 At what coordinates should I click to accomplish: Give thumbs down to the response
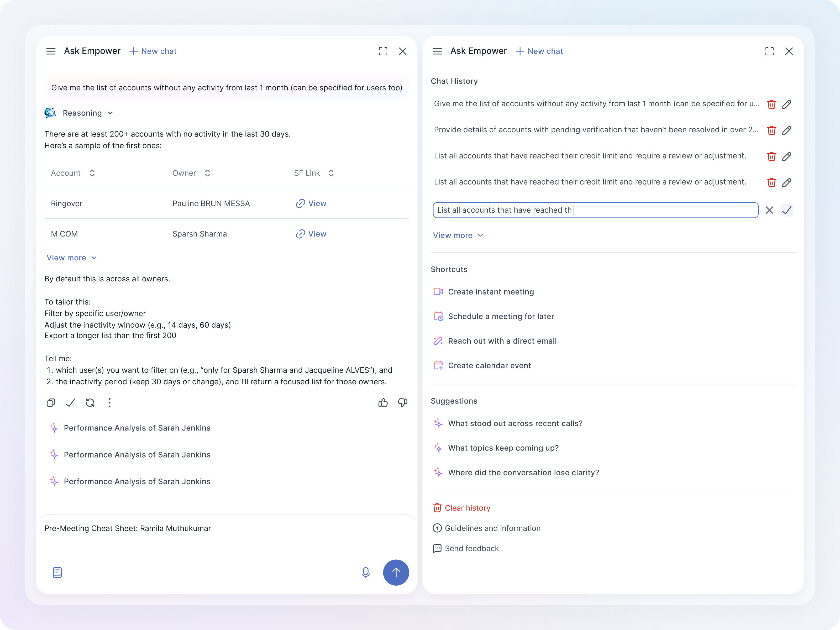(402, 402)
